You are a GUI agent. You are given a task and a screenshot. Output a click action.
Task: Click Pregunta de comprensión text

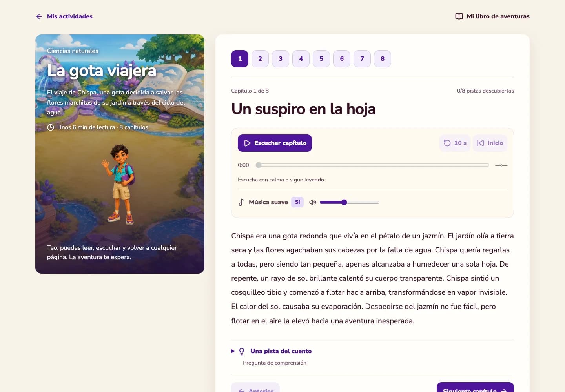[275, 363]
